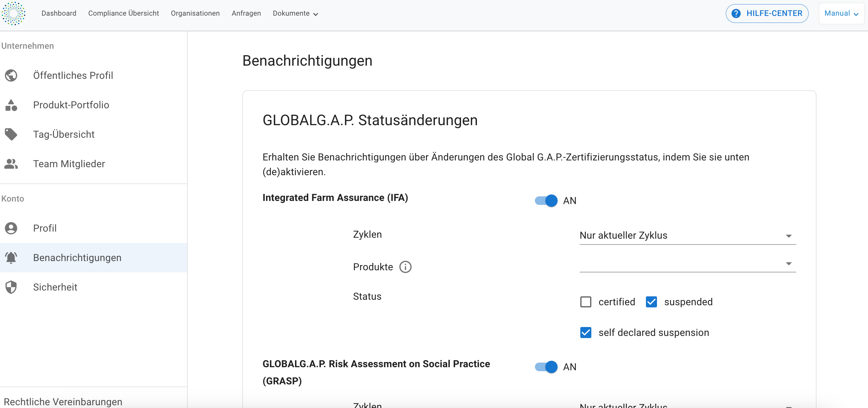Click the globe icon for Öffentliches Profil

[x=11, y=75]
